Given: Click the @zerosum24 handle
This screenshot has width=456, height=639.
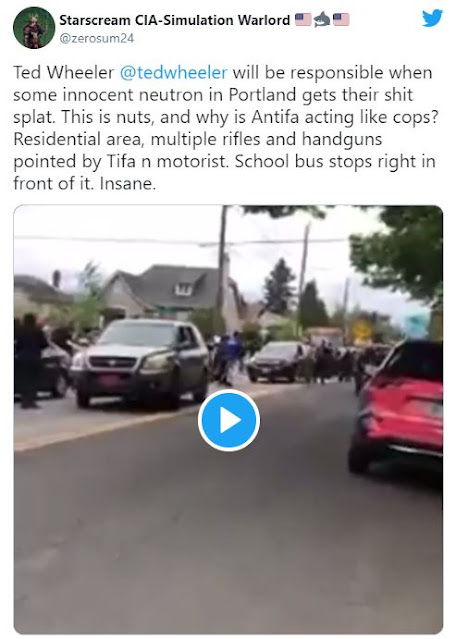Looking at the screenshot, I should [97, 38].
